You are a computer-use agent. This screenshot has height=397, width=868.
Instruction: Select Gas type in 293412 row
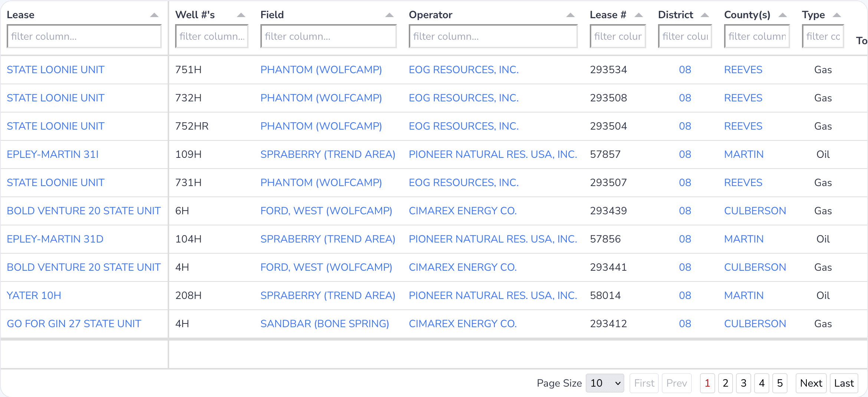point(823,323)
